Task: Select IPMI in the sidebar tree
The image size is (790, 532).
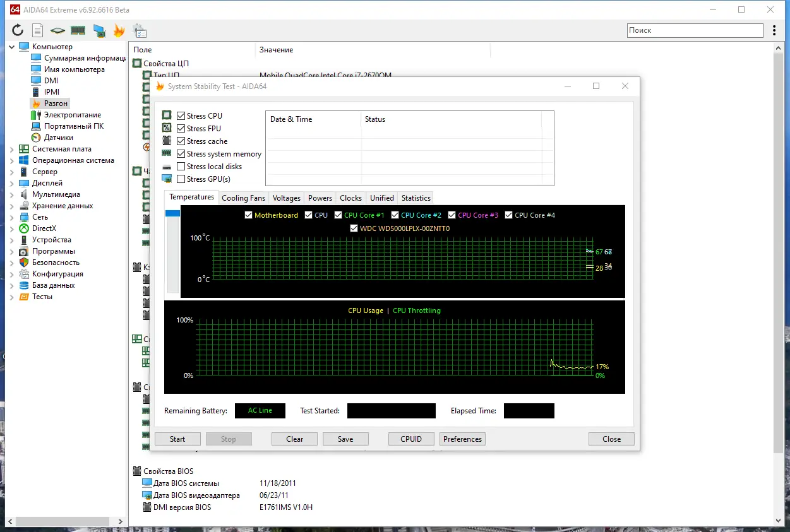Action: pos(52,92)
